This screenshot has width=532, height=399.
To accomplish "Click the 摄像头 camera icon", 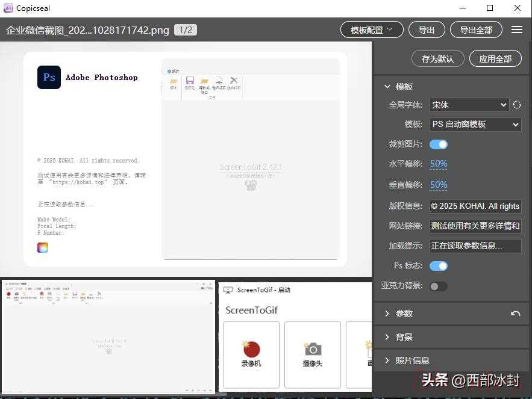I will [312, 349].
